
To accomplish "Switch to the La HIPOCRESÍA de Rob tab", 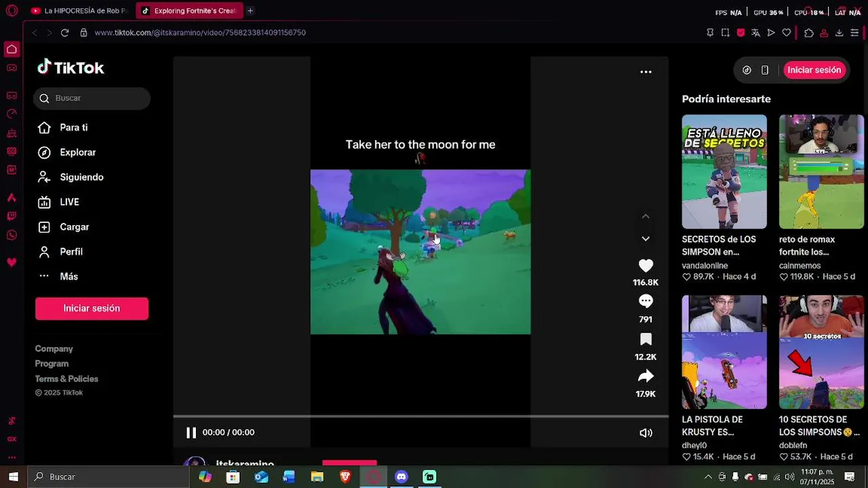I will (x=79, y=11).
